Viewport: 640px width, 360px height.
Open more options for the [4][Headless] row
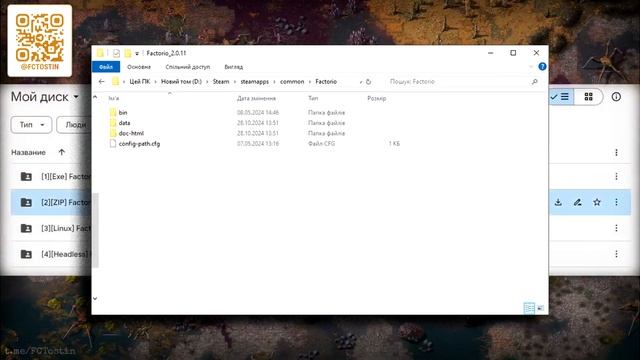point(616,254)
